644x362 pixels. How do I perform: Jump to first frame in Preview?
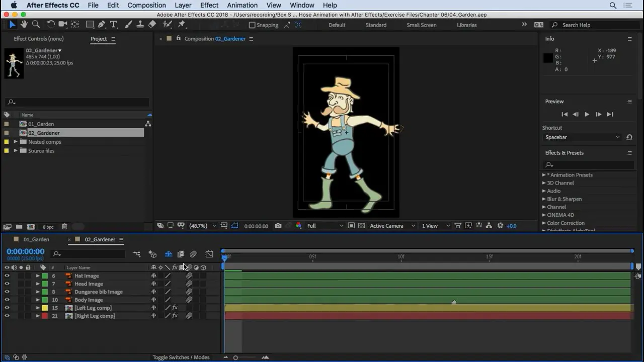pos(565,115)
